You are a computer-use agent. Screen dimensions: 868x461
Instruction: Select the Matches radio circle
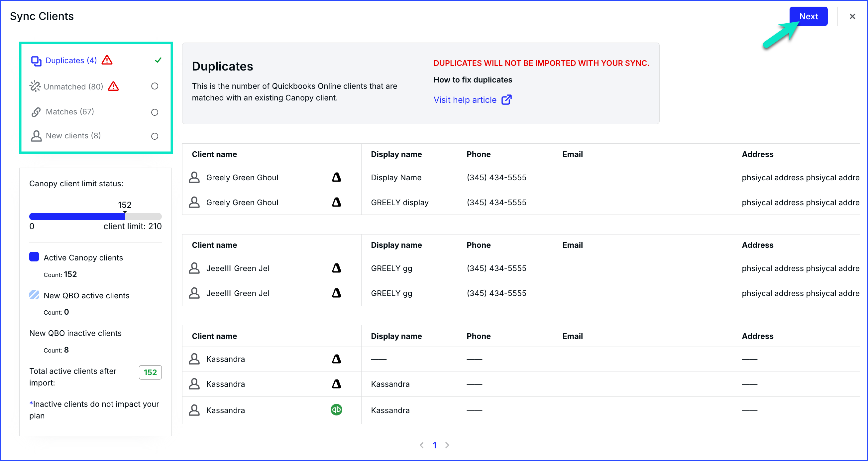click(x=155, y=112)
